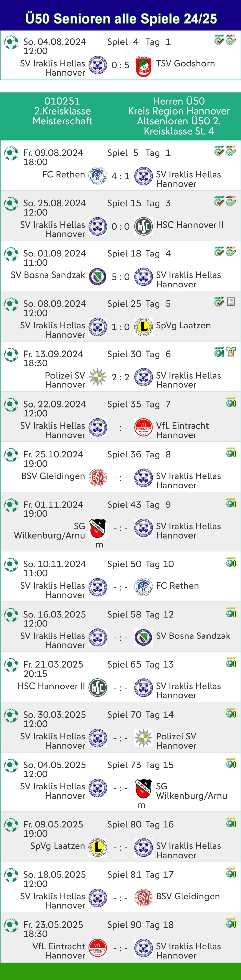Click the red HSC Hannover II logo in Spiel 15
The width and height of the screenshot is (241, 980).
pyautogui.click(x=144, y=226)
